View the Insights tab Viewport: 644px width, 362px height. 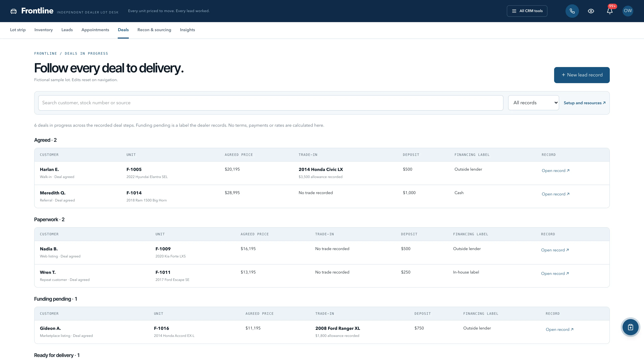click(187, 30)
